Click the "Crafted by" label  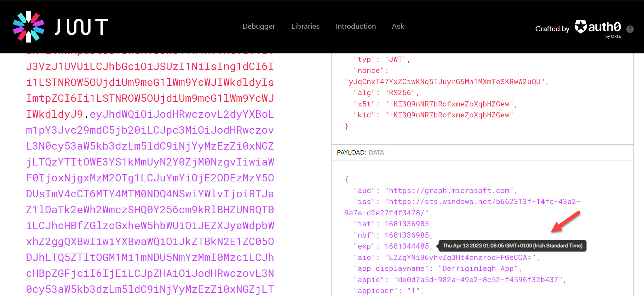(x=552, y=29)
